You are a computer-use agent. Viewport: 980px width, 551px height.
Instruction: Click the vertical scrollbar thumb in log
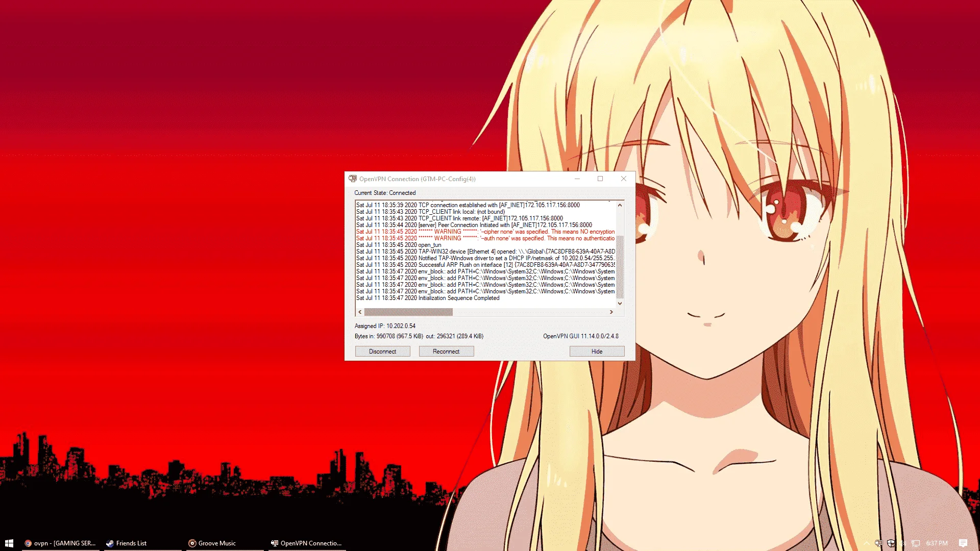tap(620, 267)
